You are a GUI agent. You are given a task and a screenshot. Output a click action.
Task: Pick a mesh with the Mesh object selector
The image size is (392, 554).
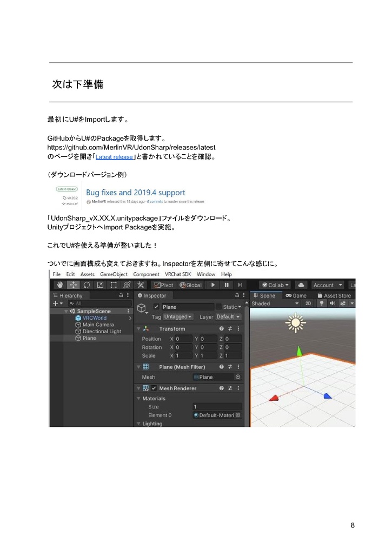238,377
